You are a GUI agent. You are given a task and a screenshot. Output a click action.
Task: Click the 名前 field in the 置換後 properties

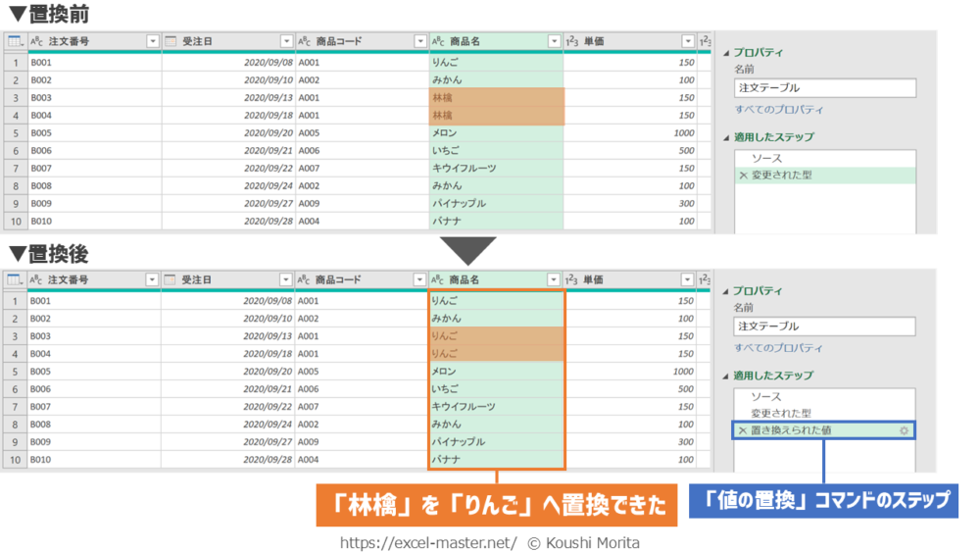tap(824, 326)
